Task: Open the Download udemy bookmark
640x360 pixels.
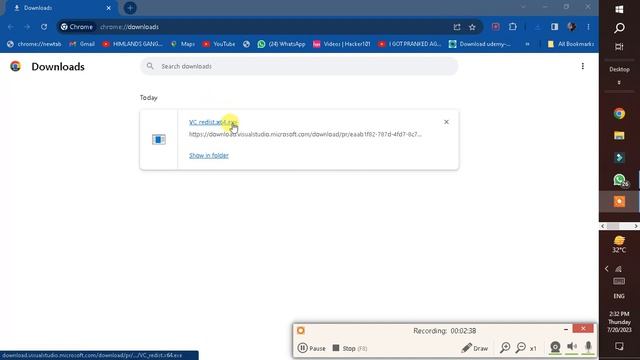Action: (480, 44)
